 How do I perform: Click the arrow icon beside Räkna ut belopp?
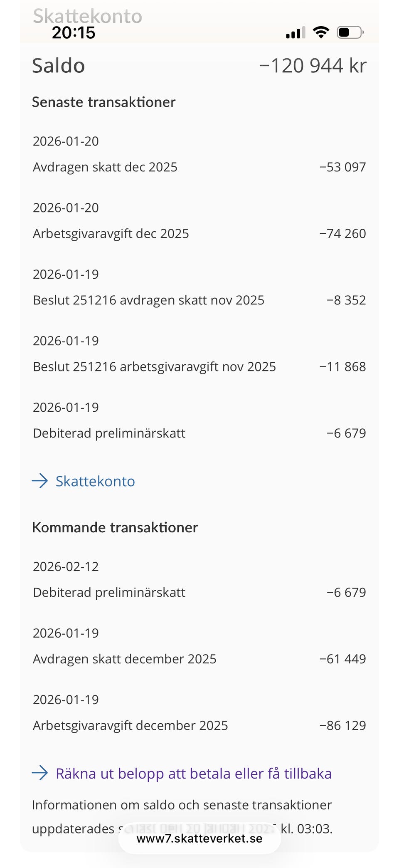click(40, 773)
